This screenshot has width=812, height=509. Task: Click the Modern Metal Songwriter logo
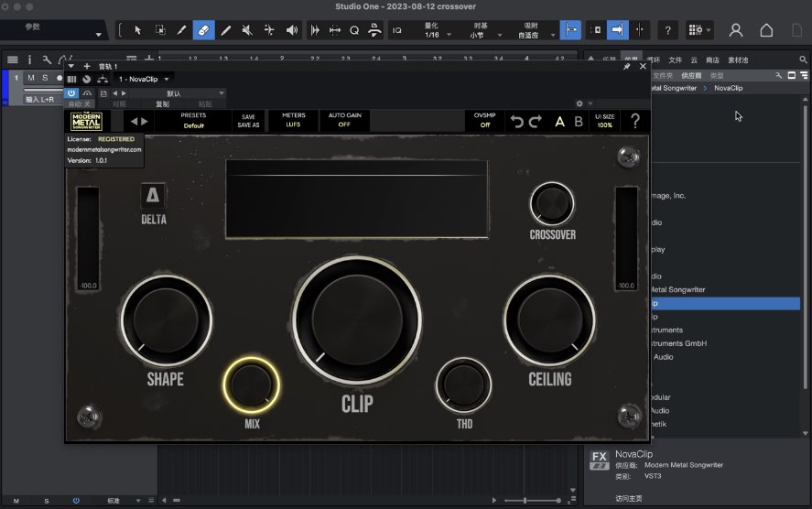86,121
